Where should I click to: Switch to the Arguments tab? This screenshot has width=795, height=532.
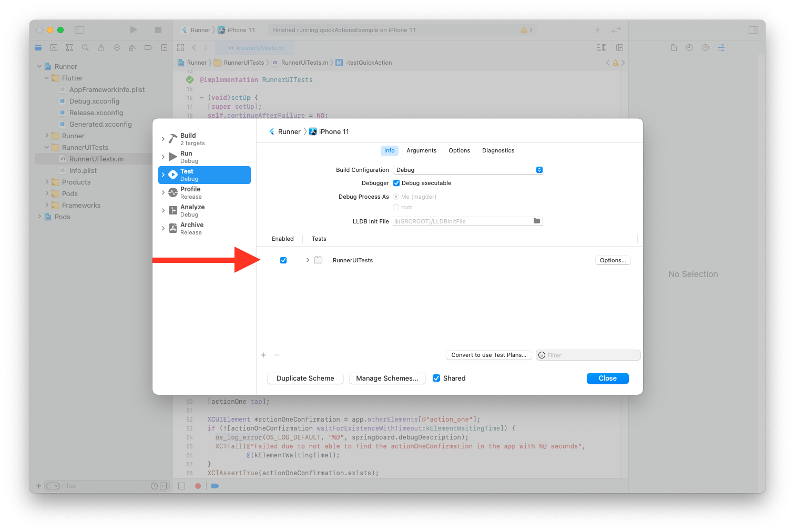(x=421, y=150)
